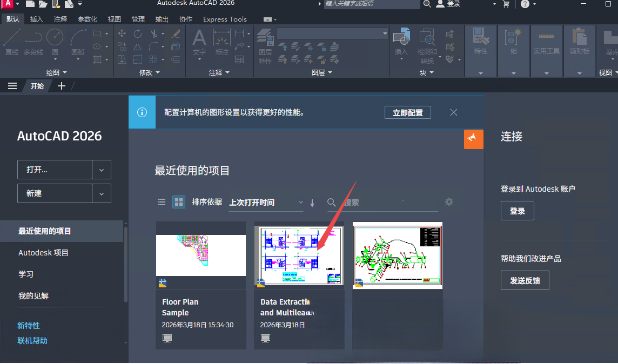
Task: Open the Utilities (实用工具) panel
Action: coord(546,51)
